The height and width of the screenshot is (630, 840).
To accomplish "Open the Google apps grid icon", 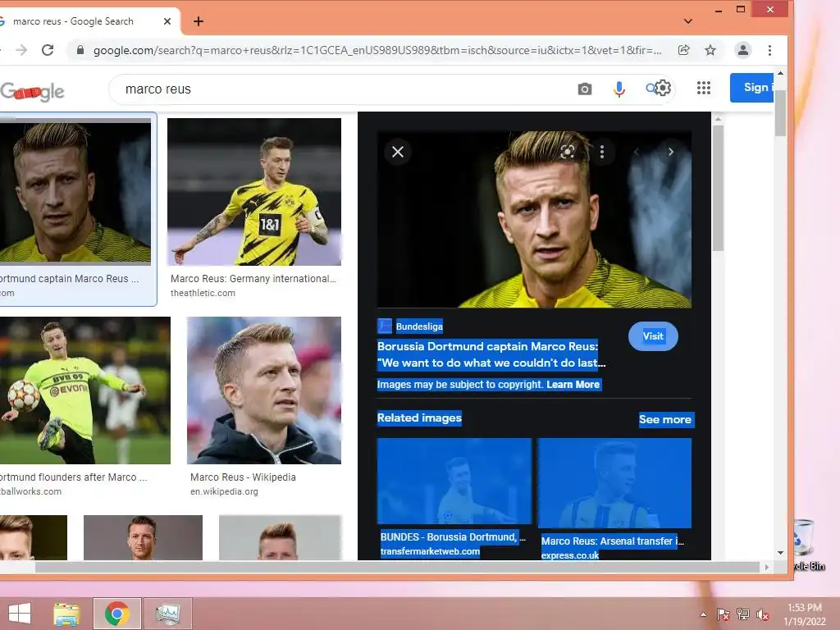I will click(703, 88).
